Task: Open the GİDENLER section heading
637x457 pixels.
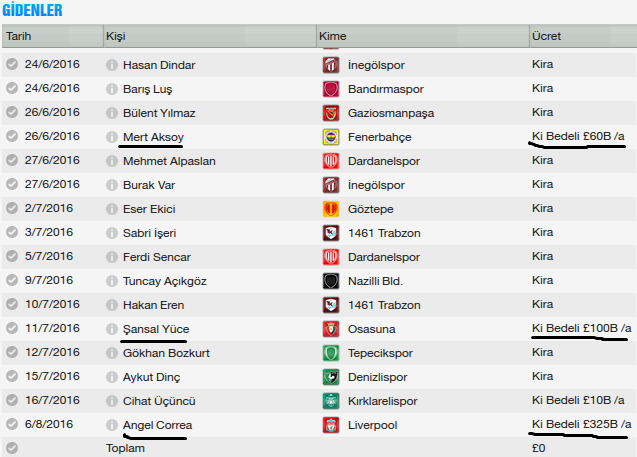Action: [32, 10]
